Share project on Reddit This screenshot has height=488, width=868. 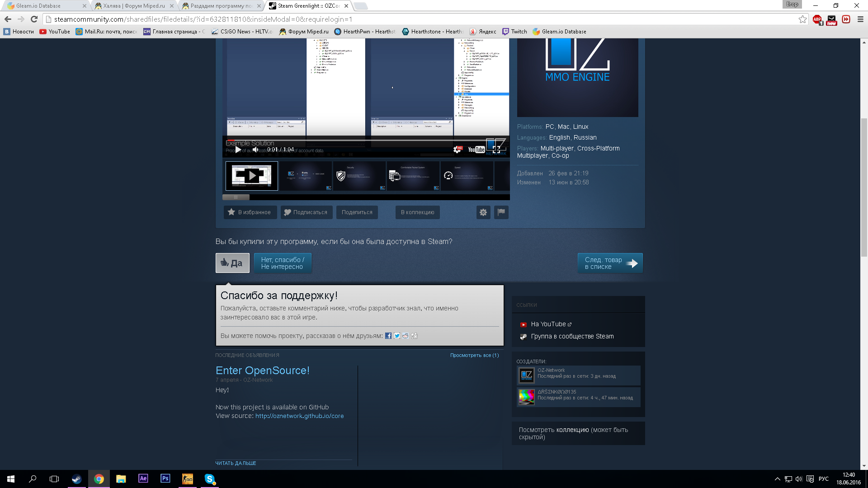pyautogui.click(x=406, y=336)
